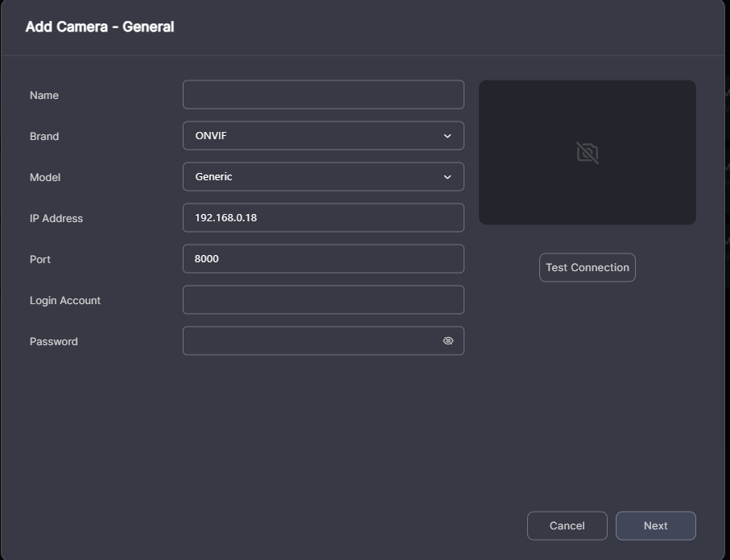Click the Name label
Screen dimensions: 730x560
click(x=44, y=95)
